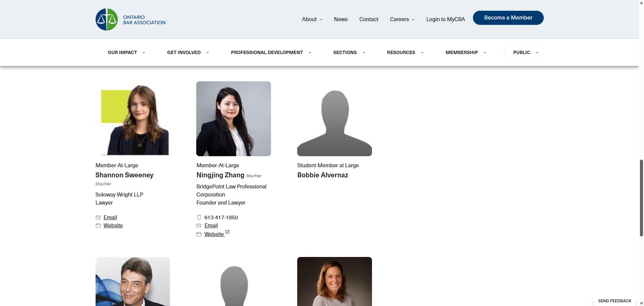Click the Ontario Bar Association logo
This screenshot has width=644, height=306.
(x=130, y=19)
